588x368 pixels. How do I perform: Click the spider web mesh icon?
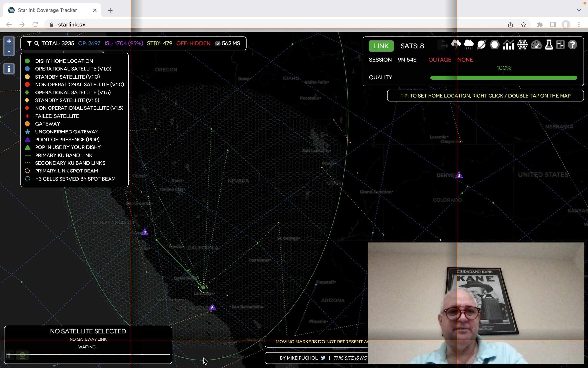522,45
